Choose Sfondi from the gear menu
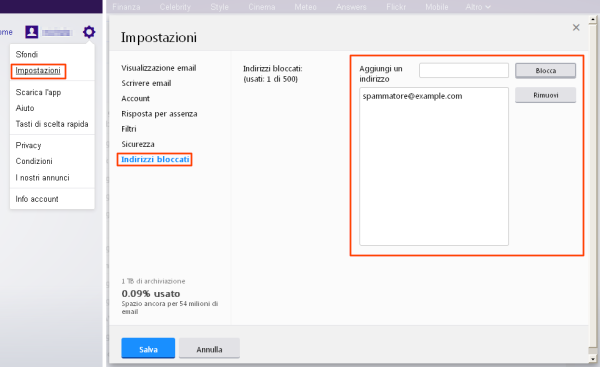This screenshot has width=600, height=367. [x=27, y=54]
